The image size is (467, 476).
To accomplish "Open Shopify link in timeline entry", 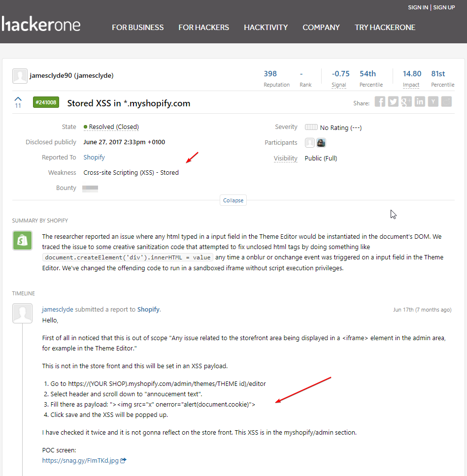I will (x=148, y=309).
